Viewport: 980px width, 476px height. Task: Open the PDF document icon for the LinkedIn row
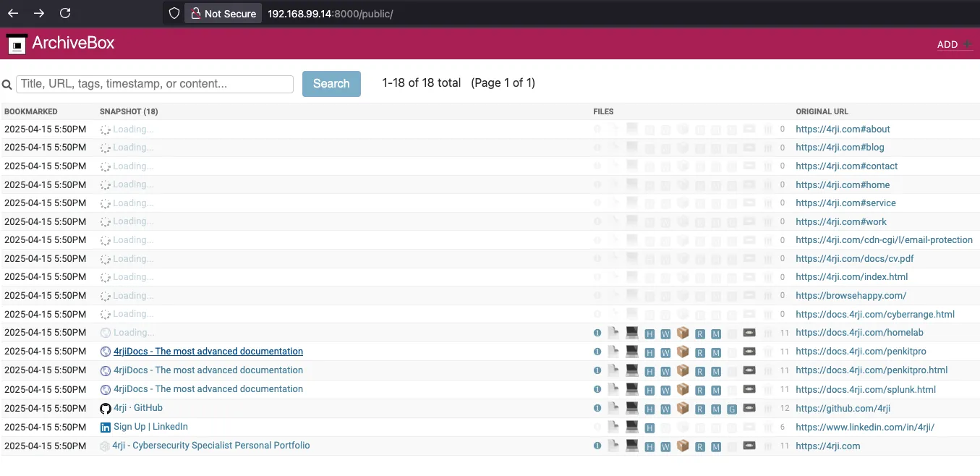(613, 427)
